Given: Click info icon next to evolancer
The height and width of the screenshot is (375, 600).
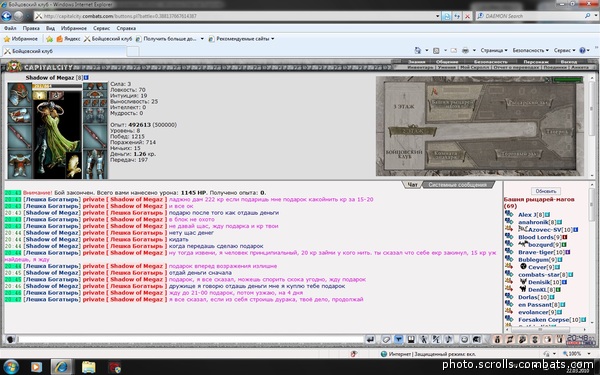Looking at the screenshot, I should pos(559,312).
